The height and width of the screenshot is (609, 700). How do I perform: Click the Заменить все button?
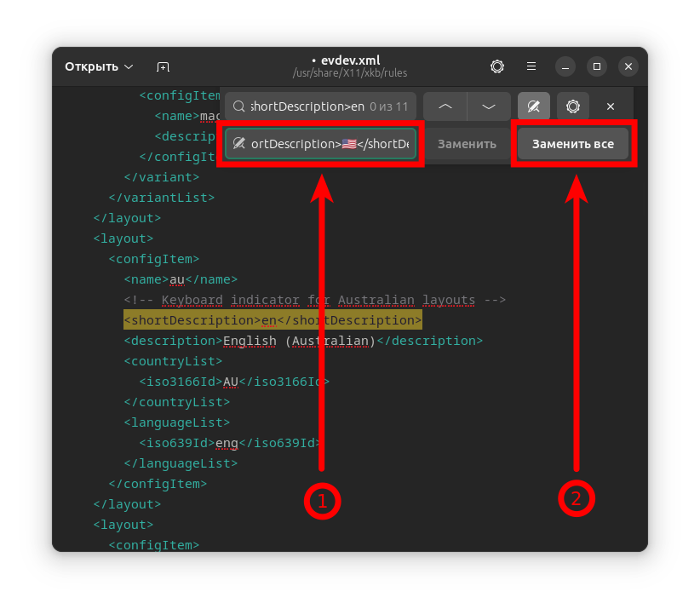573,144
